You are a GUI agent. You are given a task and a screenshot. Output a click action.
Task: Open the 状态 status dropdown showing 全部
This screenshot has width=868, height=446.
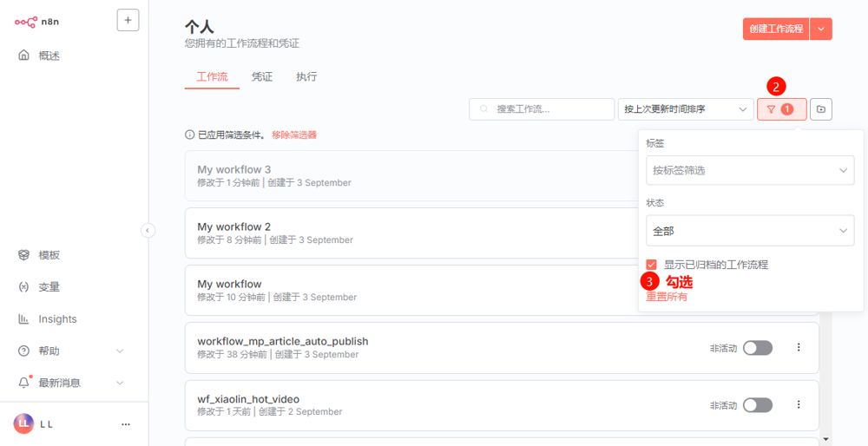[x=750, y=231]
